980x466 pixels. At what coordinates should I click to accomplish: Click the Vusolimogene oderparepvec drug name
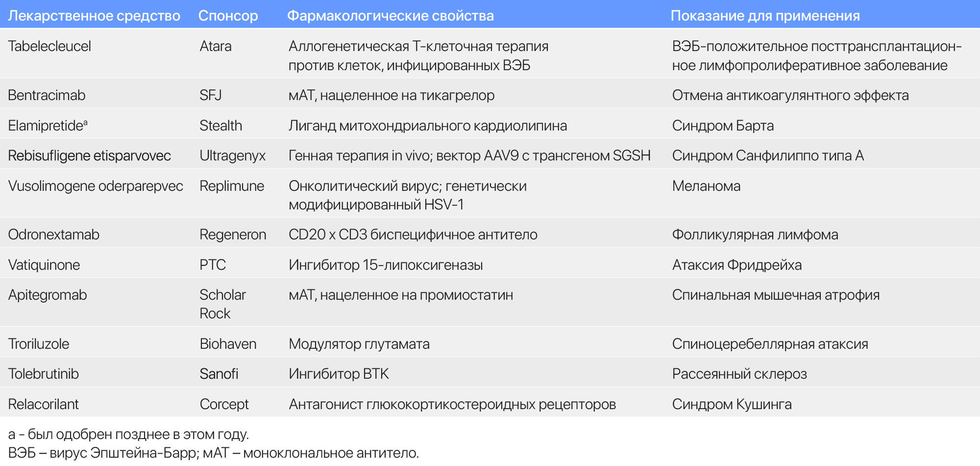tap(96, 186)
